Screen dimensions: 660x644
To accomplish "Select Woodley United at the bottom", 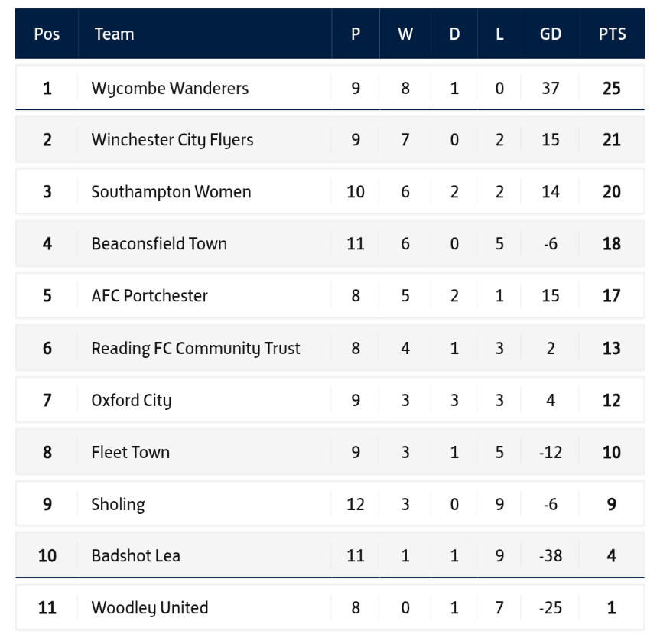I will coord(149,608).
